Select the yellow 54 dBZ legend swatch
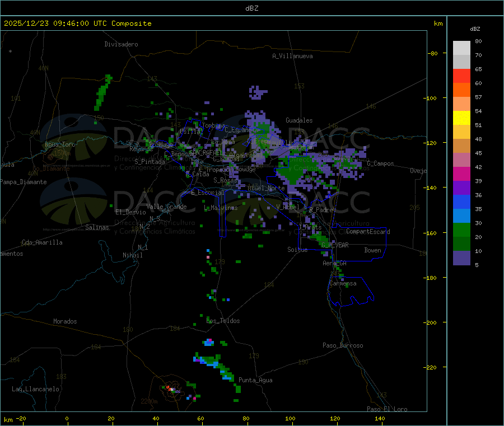Screen dimensions: 504x426 point(461,118)
